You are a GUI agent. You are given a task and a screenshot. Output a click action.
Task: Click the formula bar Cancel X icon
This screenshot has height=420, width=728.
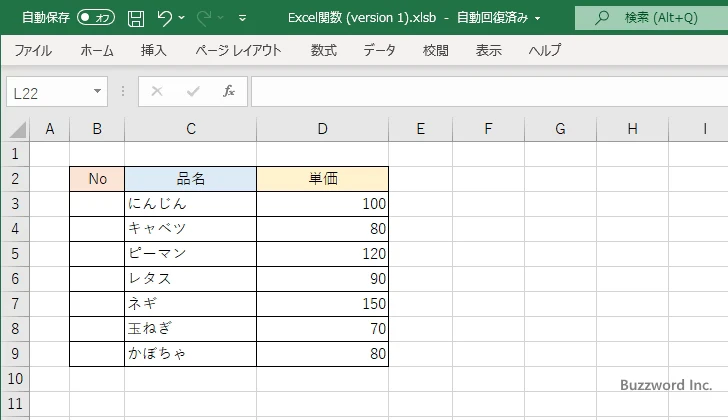tap(157, 91)
